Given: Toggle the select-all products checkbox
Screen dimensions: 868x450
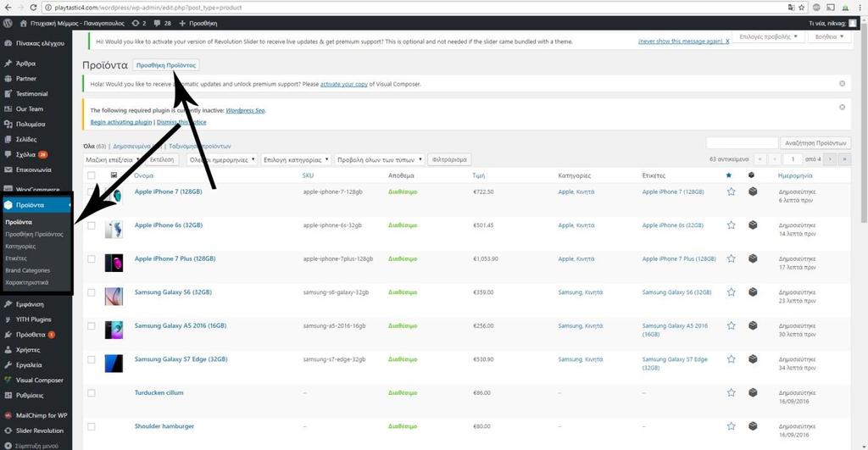Looking at the screenshot, I should point(92,175).
